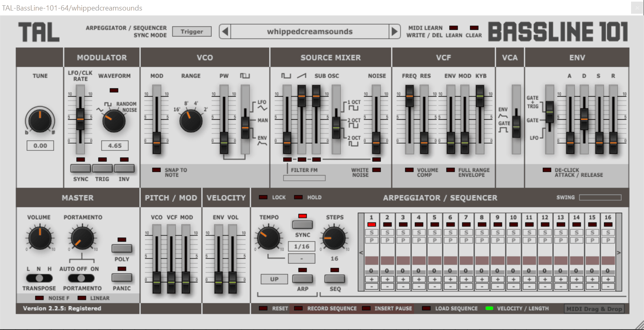
Task: Click the L N H Transpose switch
Action: [39, 278]
